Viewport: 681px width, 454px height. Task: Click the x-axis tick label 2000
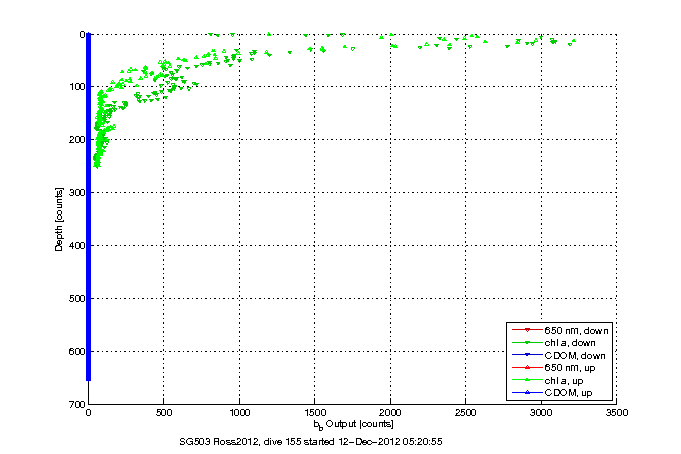390,413
